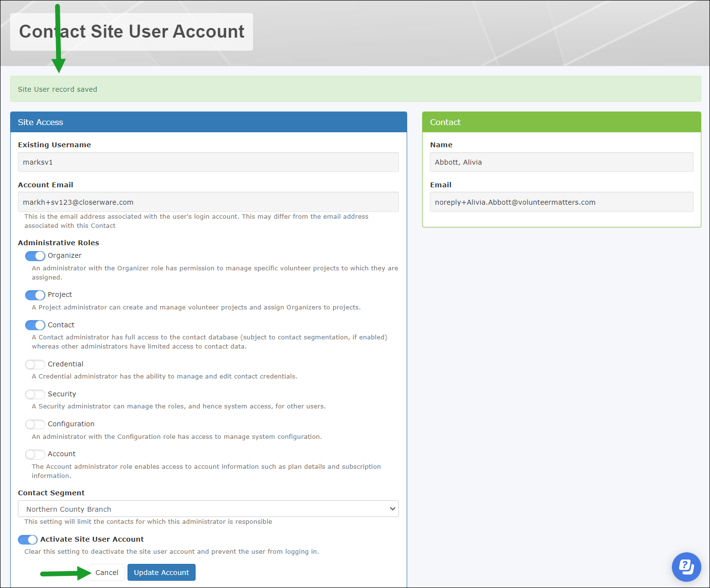Switch on the Configuration role
710x588 pixels.
click(35, 424)
